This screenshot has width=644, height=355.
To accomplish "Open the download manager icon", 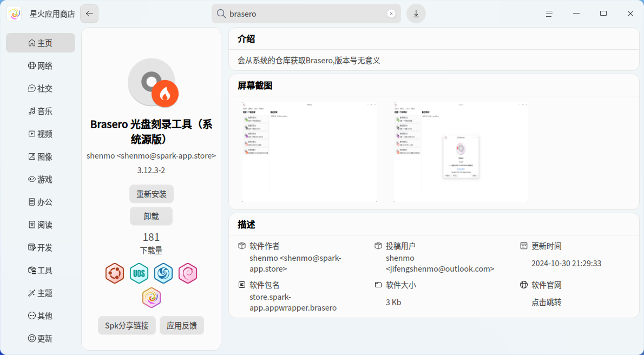I will [416, 14].
